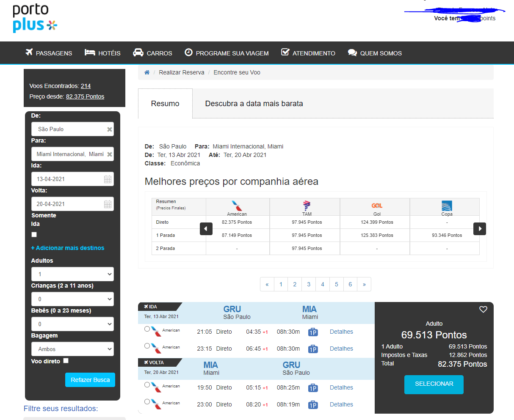This screenshot has width=514, height=420.
Task: Click the porto plus logo
Action: (35, 18)
